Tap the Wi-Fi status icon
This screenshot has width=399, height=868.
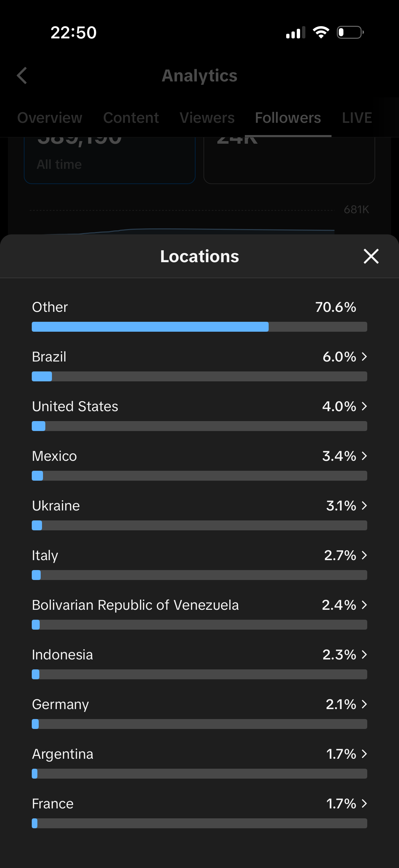tap(321, 32)
